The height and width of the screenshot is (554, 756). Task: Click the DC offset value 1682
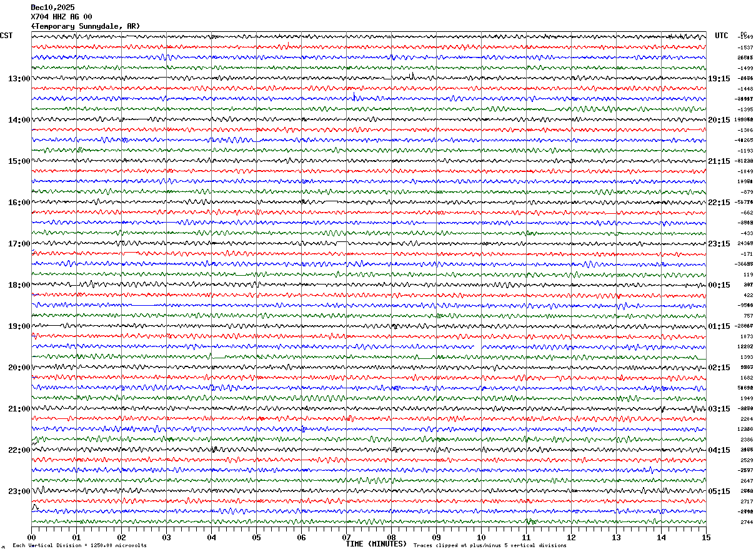click(x=747, y=378)
